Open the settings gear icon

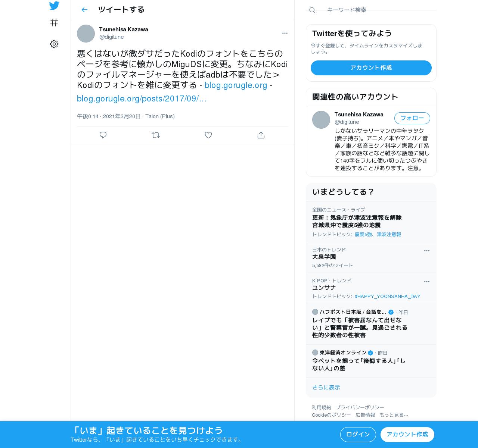pos(54,44)
